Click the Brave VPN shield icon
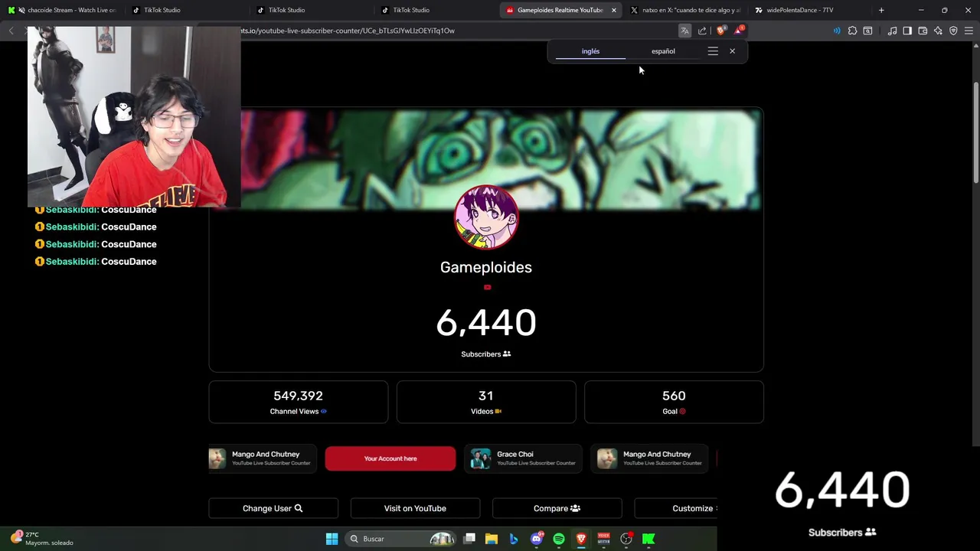This screenshot has width=980, height=551. (953, 31)
